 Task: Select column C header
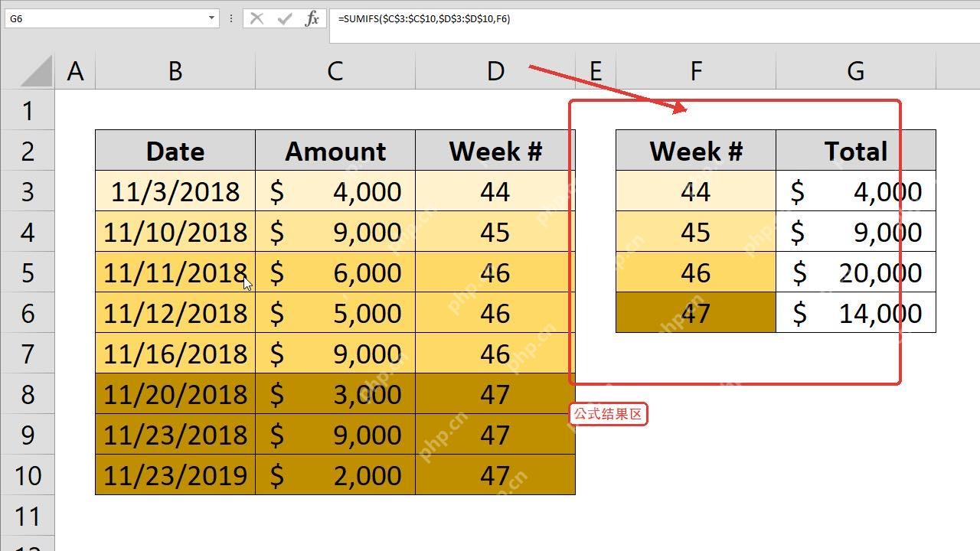point(335,71)
